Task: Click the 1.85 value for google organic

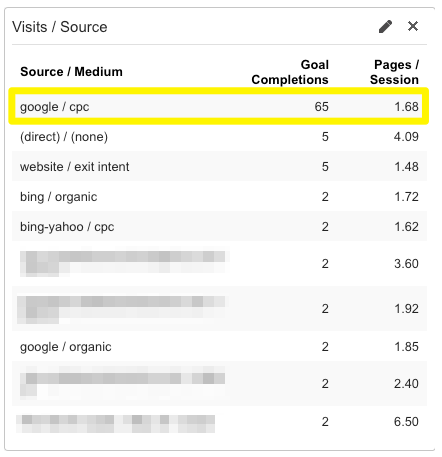Action: coord(406,347)
